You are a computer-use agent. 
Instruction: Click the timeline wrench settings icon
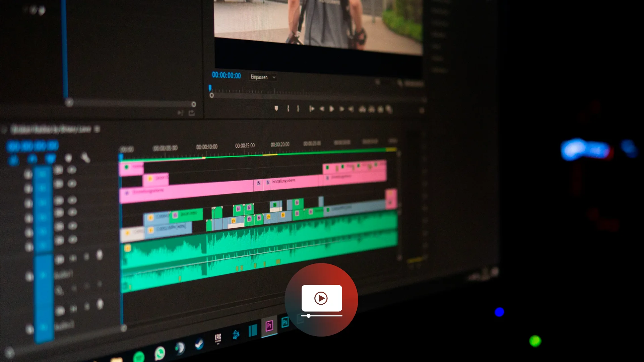(86, 158)
